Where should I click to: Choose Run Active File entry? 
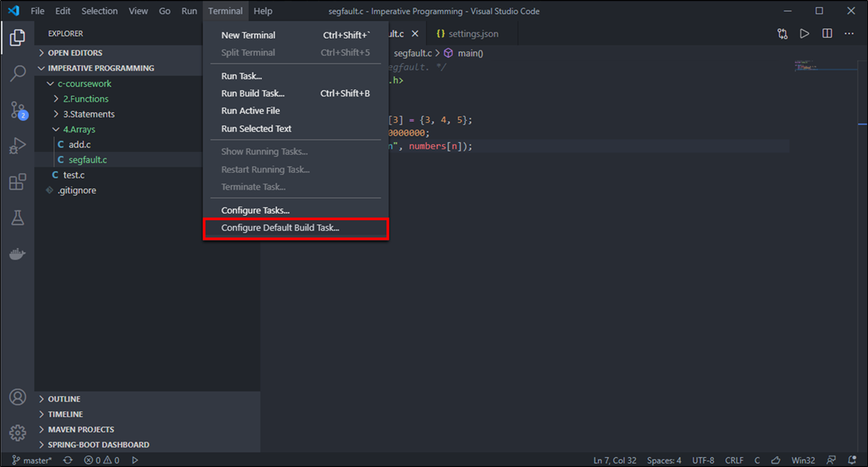296,111
